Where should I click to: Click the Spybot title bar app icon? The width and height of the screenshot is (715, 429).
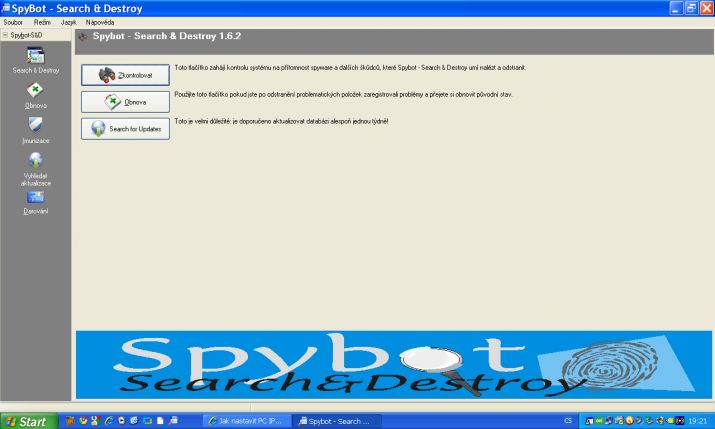point(6,8)
